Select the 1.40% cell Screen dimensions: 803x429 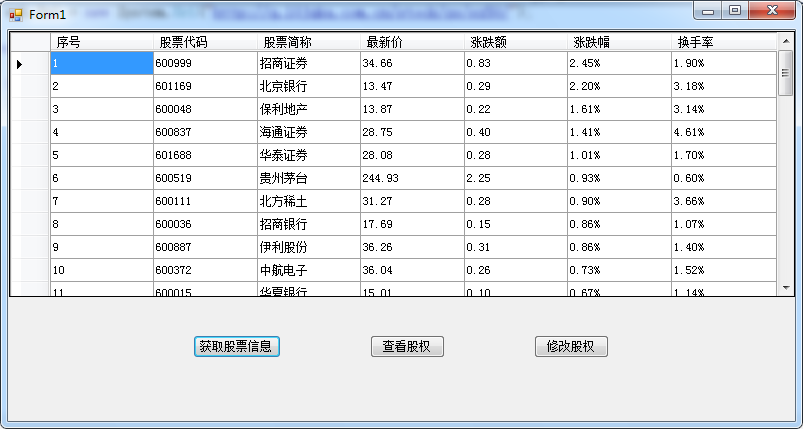pos(724,247)
